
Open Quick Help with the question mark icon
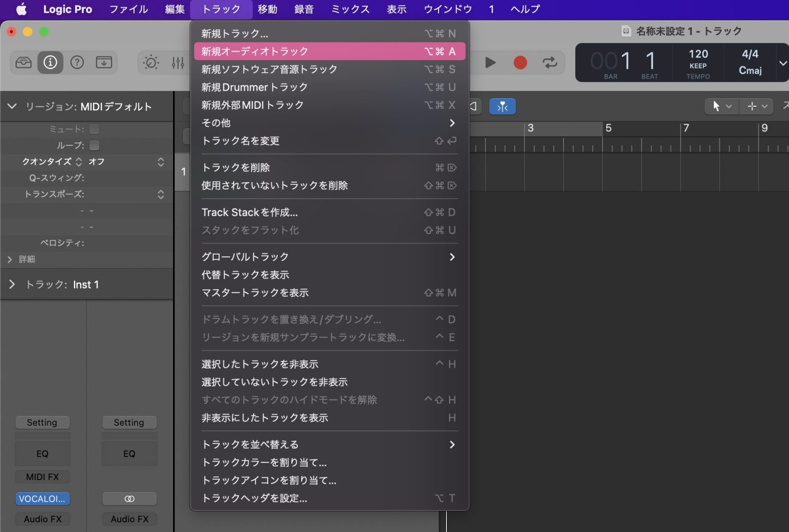coord(77,62)
